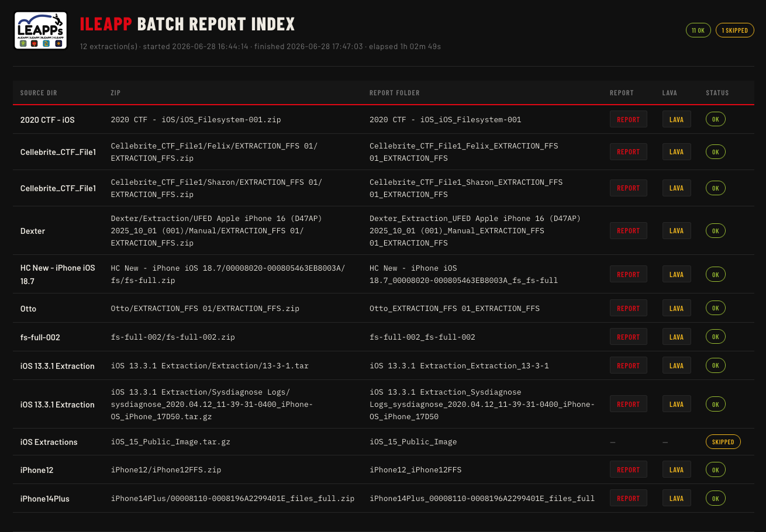Click the STATUS column header
Image resolution: width=766 pixels, height=532 pixels.
[x=717, y=93]
